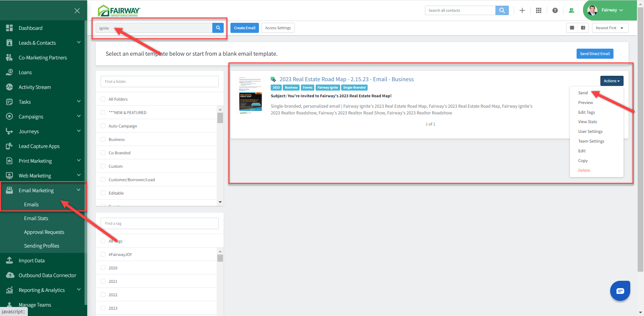Open the 2023 Real Estate Road Map email link
The width and height of the screenshot is (644, 316).
[x=346, y=79]
